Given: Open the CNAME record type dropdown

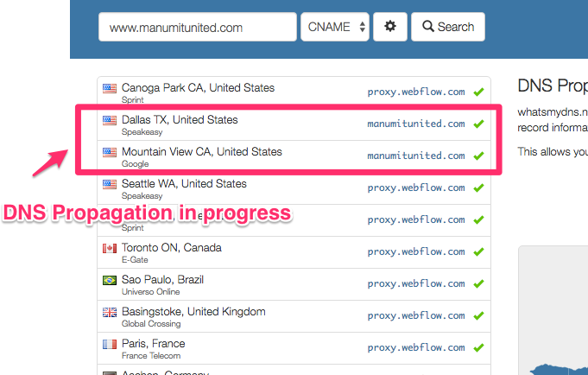Looking at the screenshot, I should click(x=335, y=27).
